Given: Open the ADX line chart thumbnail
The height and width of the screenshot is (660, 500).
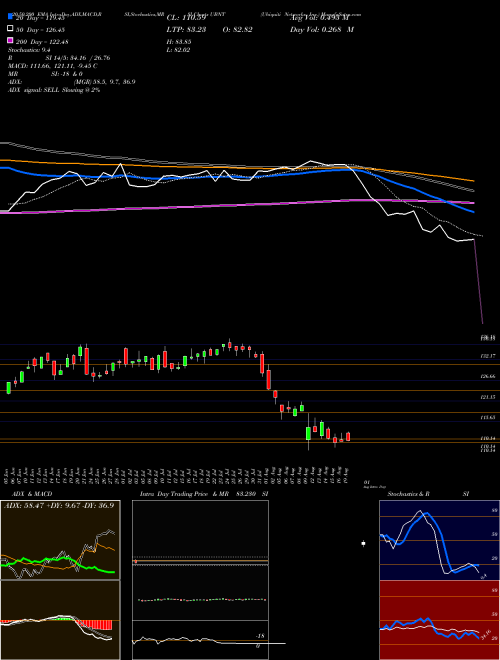Looking at the screenshot, I should click(x=60, y=540).
